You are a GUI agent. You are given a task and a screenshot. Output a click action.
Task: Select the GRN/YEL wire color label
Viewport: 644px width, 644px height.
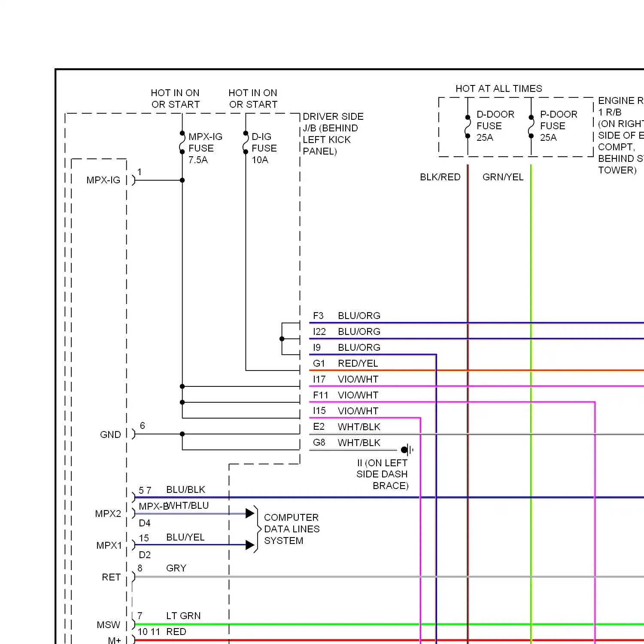pyautogui.click(x=503, y=177)
